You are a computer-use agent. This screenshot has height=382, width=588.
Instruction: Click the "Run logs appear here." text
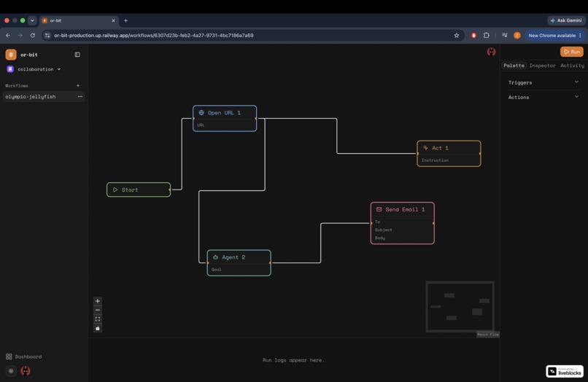coord(293,360)
